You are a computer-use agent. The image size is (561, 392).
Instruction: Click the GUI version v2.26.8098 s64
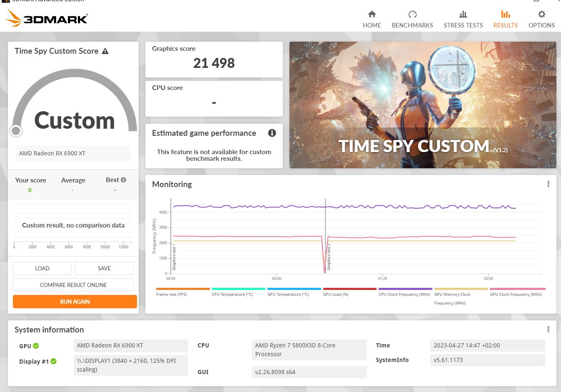(309, 372)
